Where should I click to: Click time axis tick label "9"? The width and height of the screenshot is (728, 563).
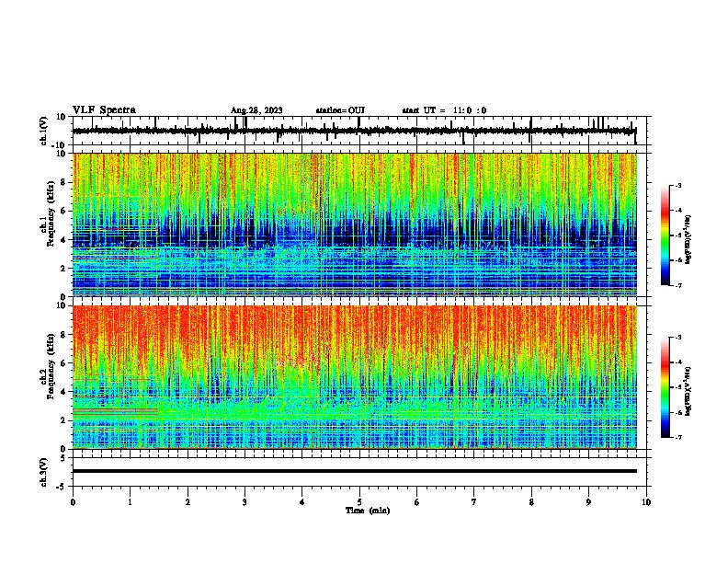[x=588, y=502]
